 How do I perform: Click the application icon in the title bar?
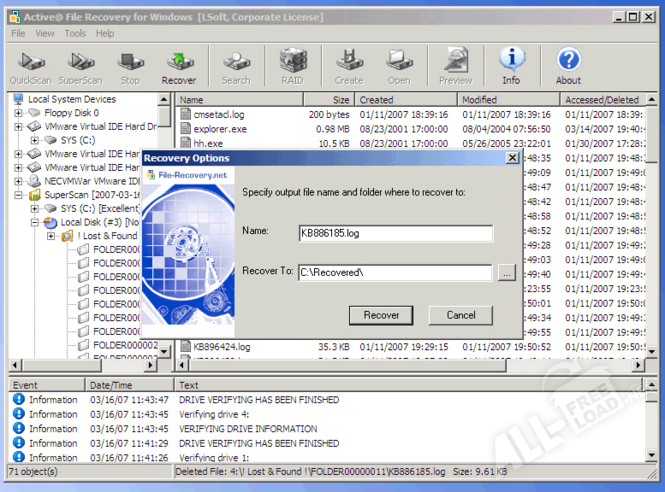coord(15,17)
